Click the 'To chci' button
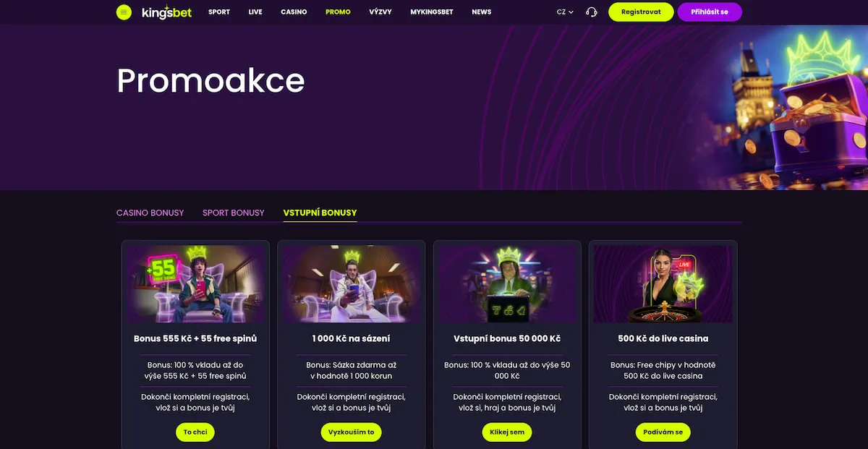 [195, 432]
